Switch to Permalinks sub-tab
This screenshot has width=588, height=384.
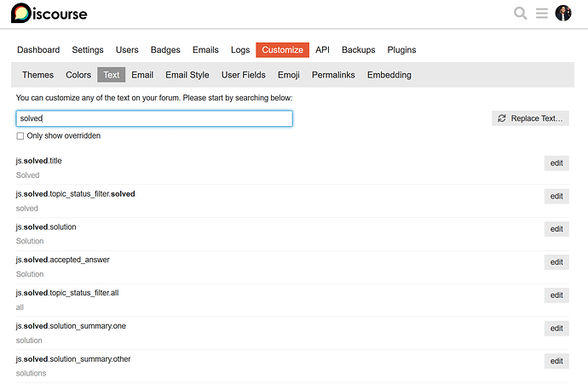pyautogui.click(x=333, y=75)
